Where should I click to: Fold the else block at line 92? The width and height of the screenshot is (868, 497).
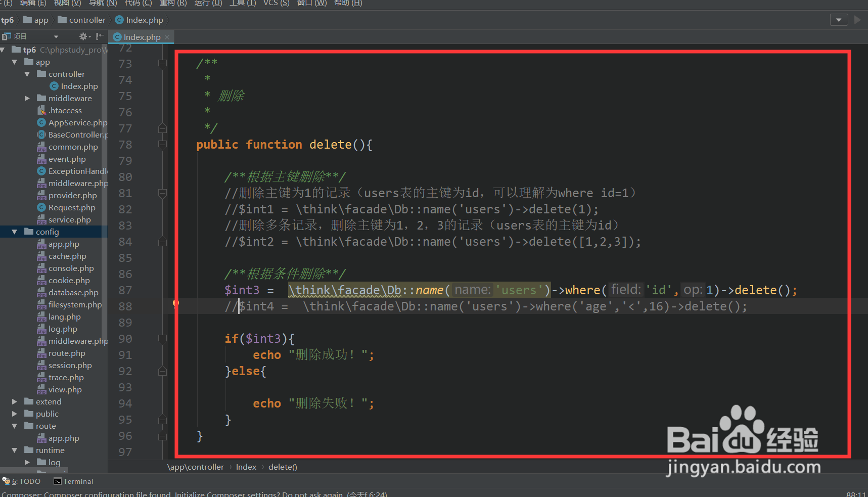[x=162, y=371]
